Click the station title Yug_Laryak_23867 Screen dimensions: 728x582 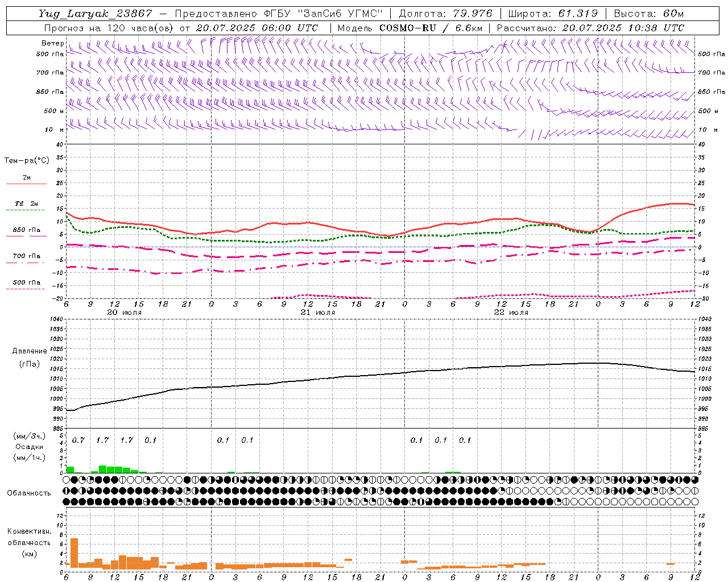pos(95,14)
